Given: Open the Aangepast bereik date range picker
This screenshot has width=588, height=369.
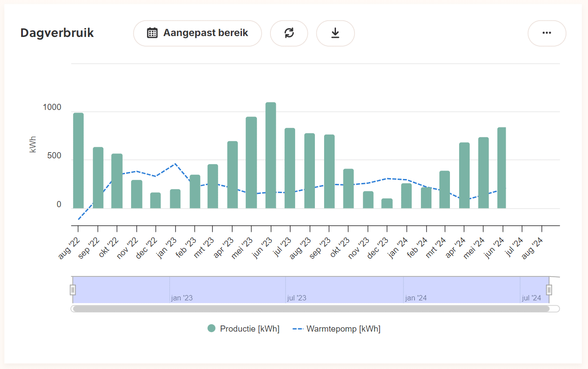Looking at the screenshot, I should click(x=197, y=33).
